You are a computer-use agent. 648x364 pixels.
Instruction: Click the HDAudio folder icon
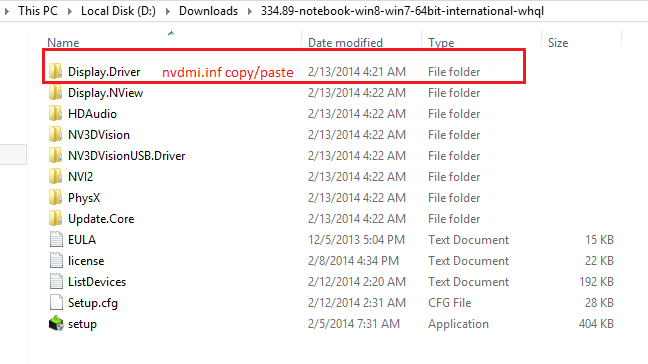(x=55, y=114)
